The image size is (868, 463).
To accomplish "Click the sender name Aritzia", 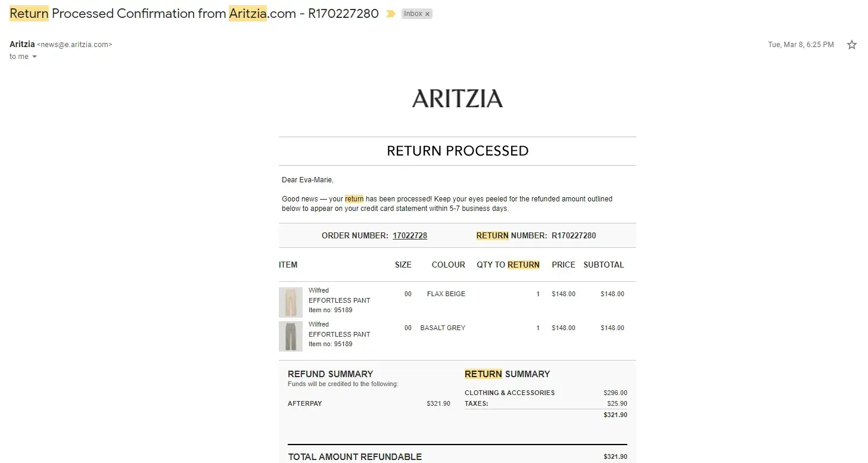I will 21,44.
